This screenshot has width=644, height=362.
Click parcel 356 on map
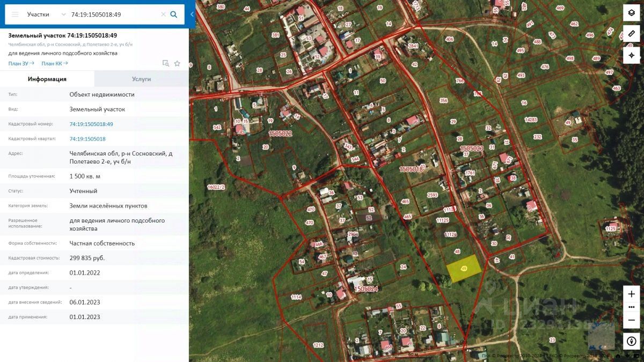pos(443,100)
